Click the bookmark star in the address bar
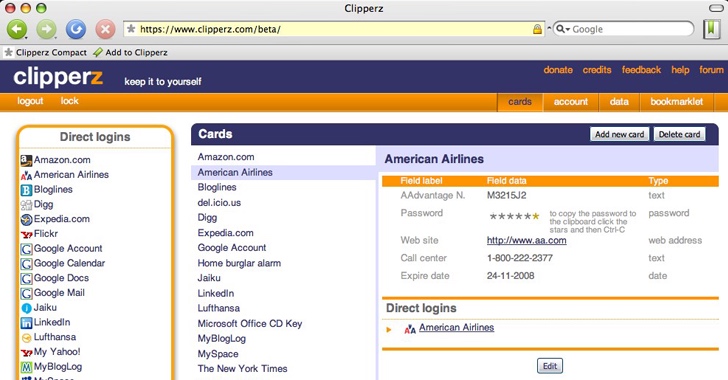This screenshot has height=380, width=728. [x=131, y=29]
